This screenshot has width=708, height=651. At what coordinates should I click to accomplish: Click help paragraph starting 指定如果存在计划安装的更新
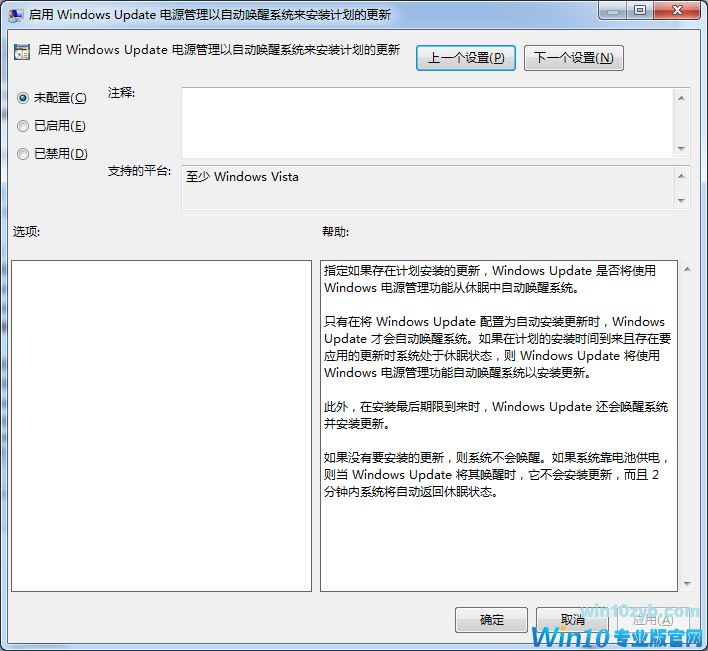(x=490, y=279)
